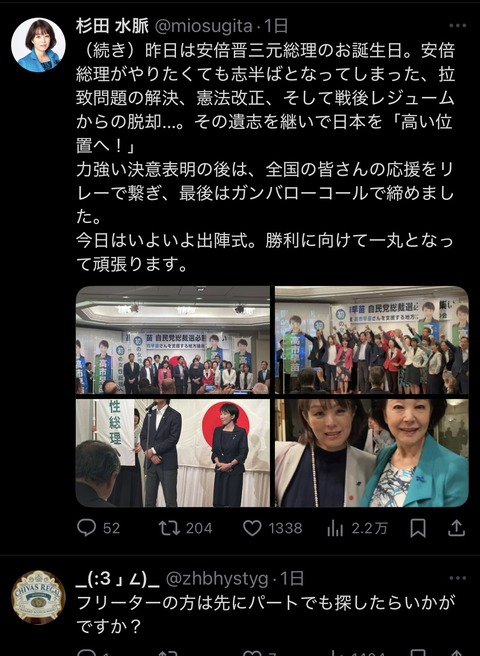Like the tweet with the heart icon

coord(252,528)
